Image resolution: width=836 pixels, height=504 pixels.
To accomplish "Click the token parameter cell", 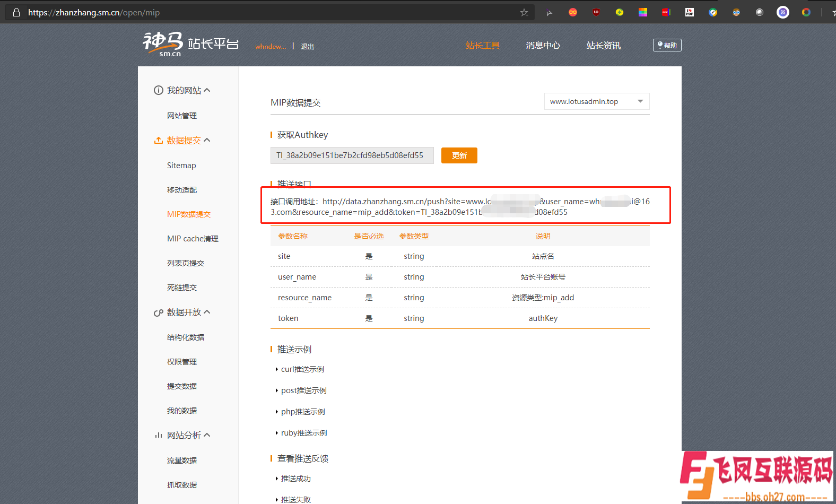I will pyautogui.click(x=288, y=318).
